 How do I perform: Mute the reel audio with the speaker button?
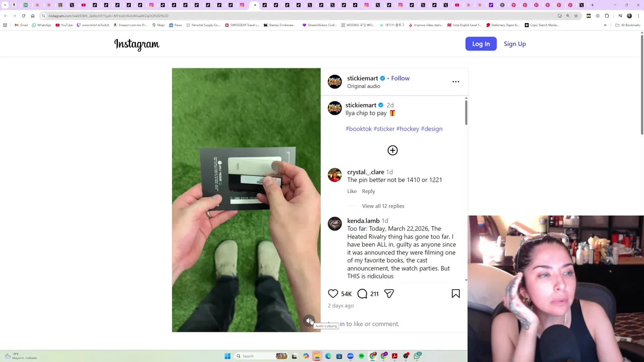pyautogui.click(x=309, y=321)
